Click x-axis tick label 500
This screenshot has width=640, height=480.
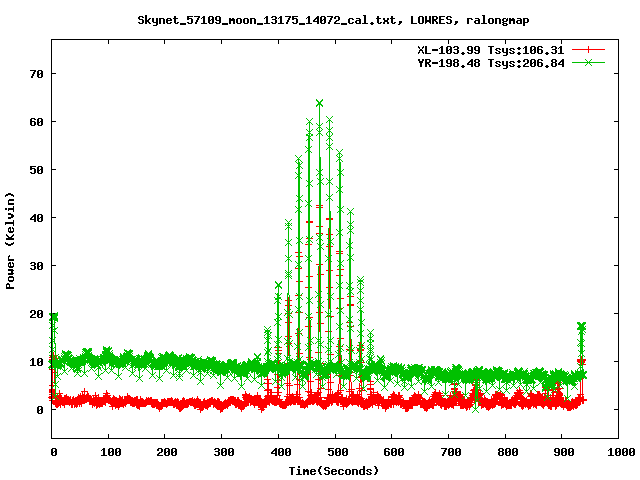coord(337,452)
